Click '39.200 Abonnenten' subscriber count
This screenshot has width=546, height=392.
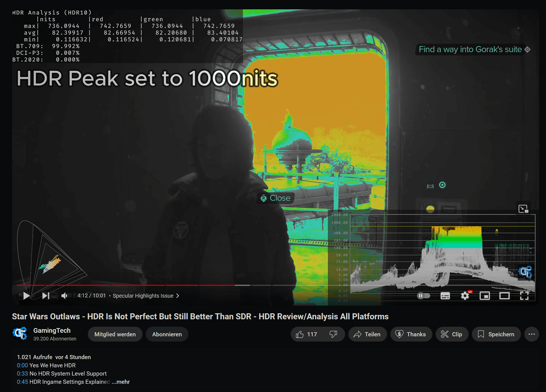tap(55, 339)
